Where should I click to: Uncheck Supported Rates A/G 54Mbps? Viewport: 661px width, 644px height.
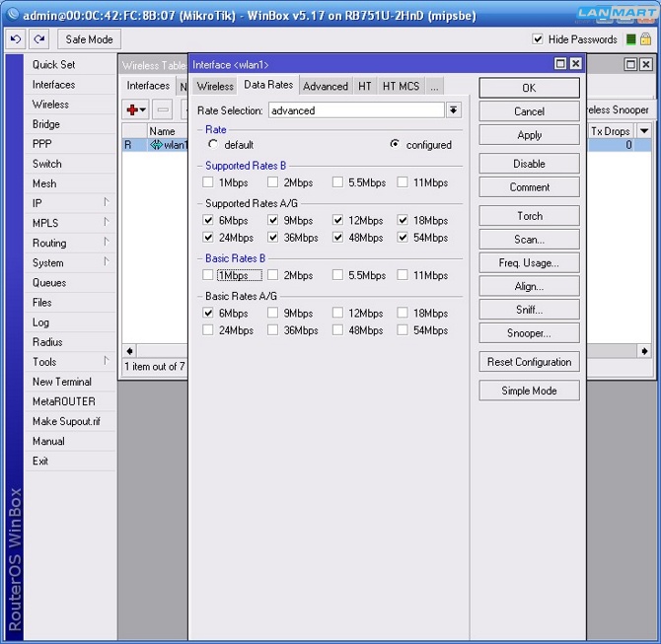coord(403,237)
